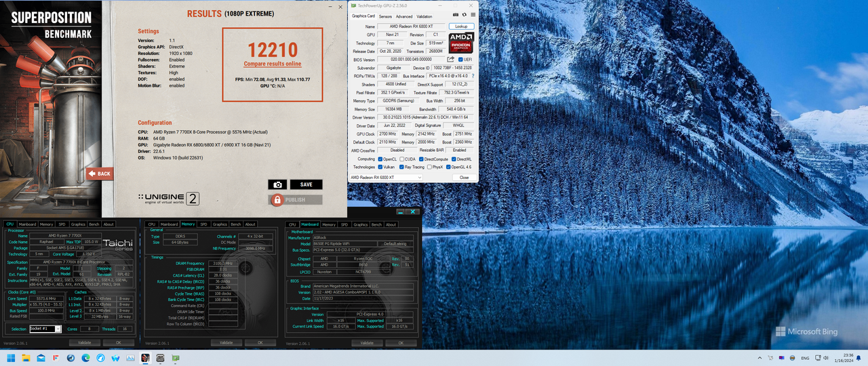This screenshot has width=868, height=366.
Task: Click Validate in the CPU-Z Mainboard window
Action: 367,343
